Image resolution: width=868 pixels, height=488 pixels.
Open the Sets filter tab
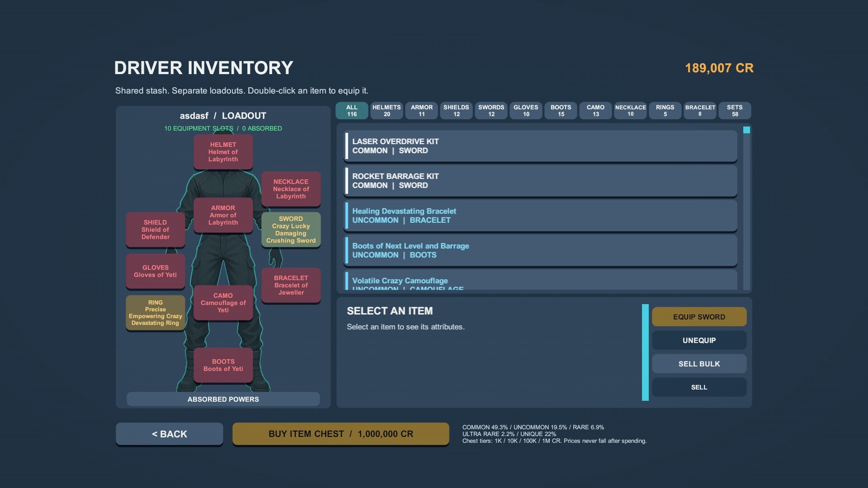[x=735, y=111]
